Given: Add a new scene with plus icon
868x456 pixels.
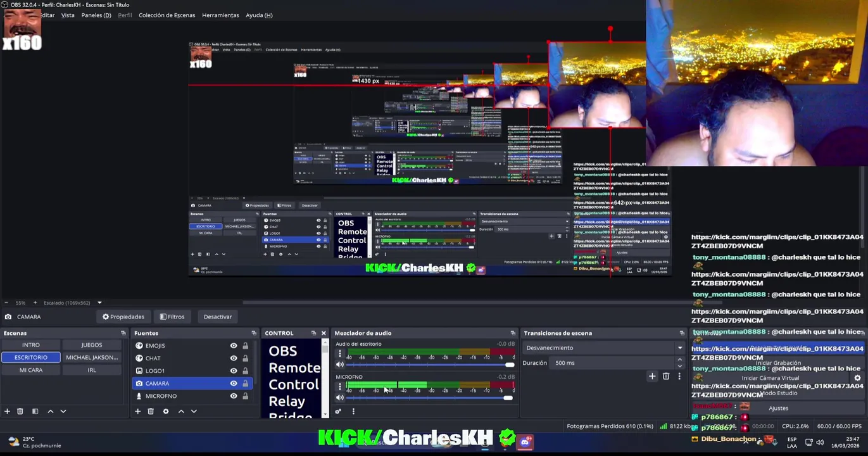Looking at the screenshot, I should coord(7,412).
